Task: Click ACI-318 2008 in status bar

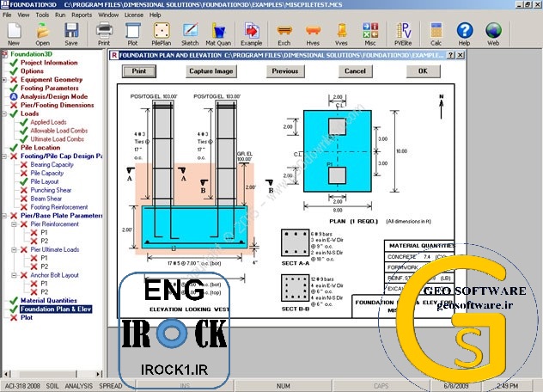Action: point(22,386)
